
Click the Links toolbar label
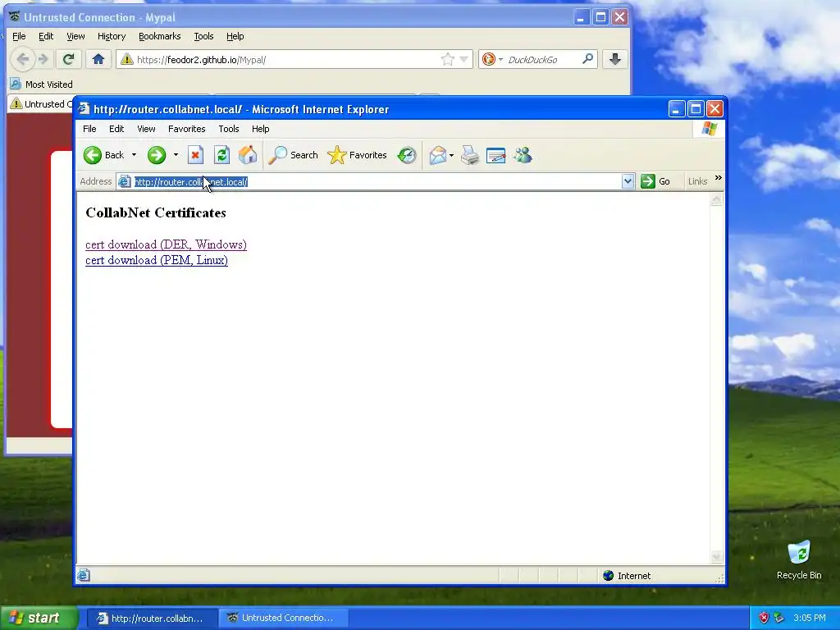697,181
